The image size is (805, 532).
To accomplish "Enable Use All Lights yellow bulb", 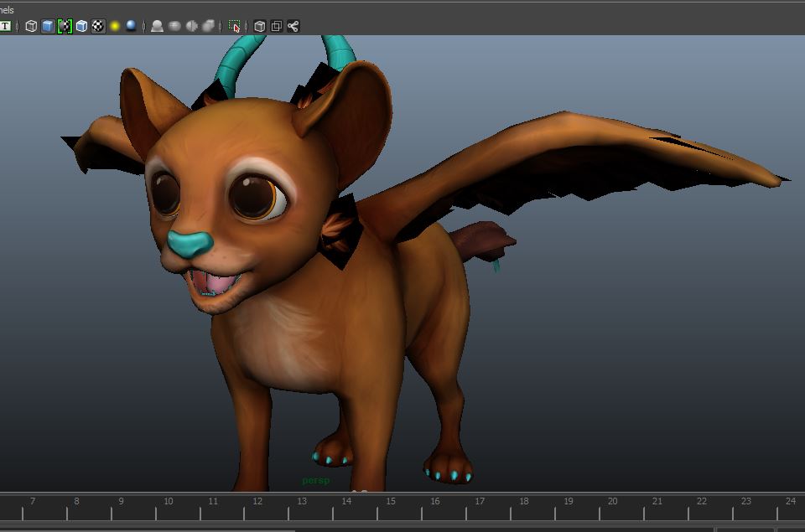I will pos(115,26).
